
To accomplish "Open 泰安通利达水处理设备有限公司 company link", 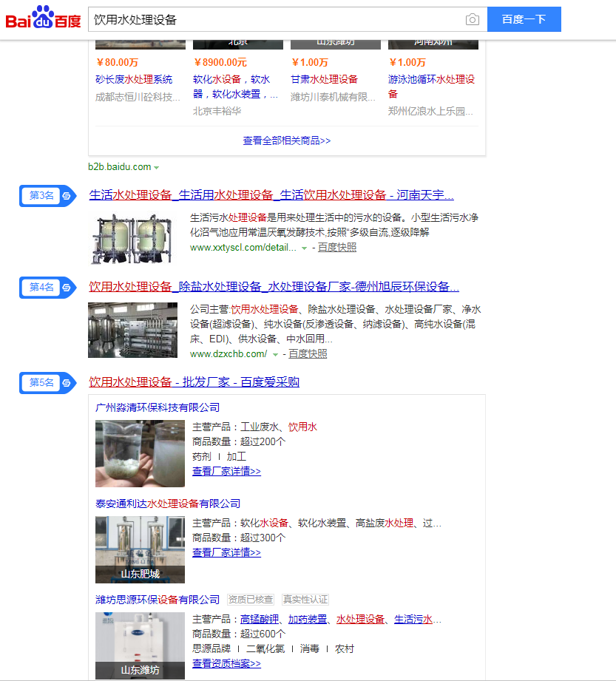I will (x=168, y=504).
